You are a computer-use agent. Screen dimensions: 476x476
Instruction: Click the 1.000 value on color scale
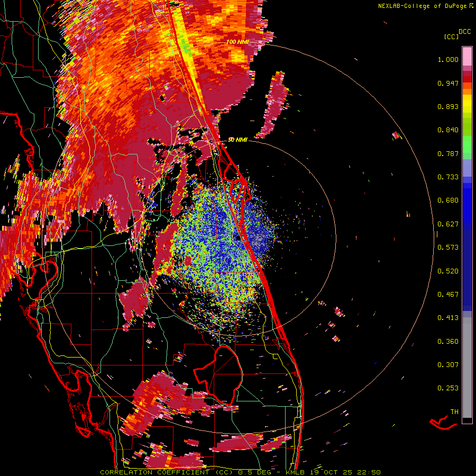(x=448, y=59)
